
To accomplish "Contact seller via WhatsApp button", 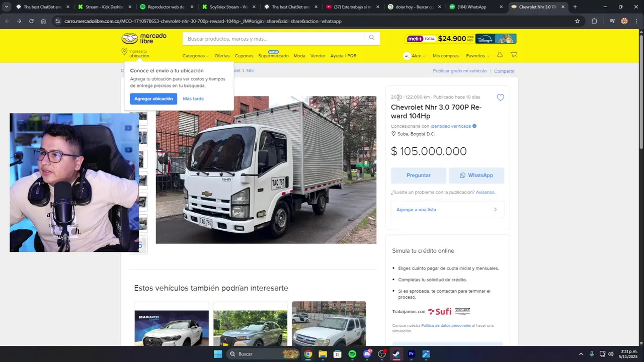I will click(x=476, y=175).
